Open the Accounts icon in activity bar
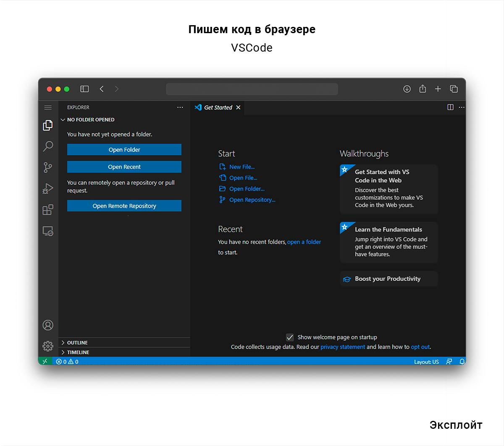The width and height of the screenshot is (504, 446). pos(48,325)
